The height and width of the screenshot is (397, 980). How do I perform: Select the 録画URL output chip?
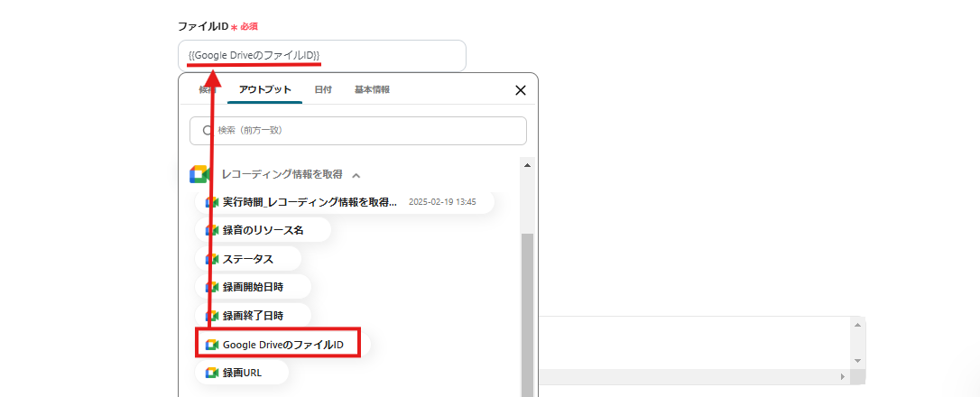(241, 373)
